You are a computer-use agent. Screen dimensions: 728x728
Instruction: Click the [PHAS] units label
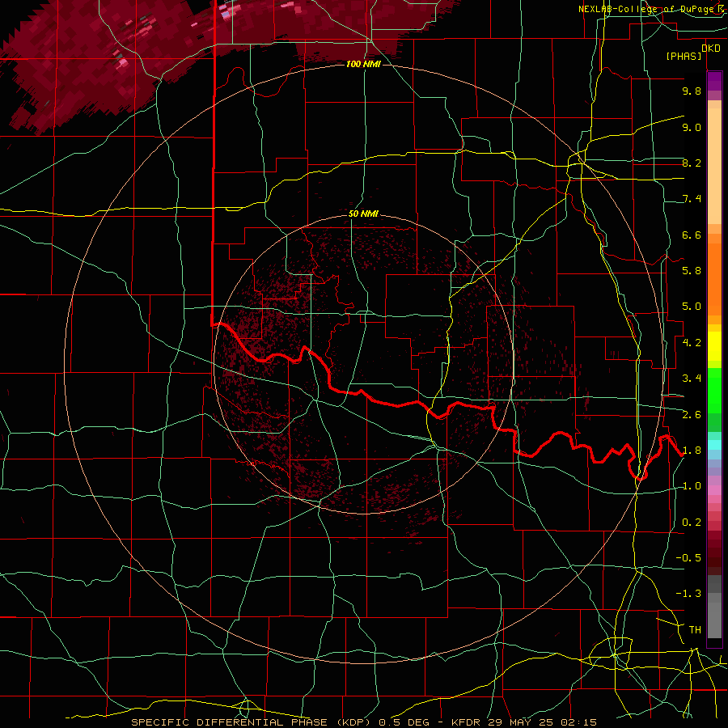(x=684, y=56)
